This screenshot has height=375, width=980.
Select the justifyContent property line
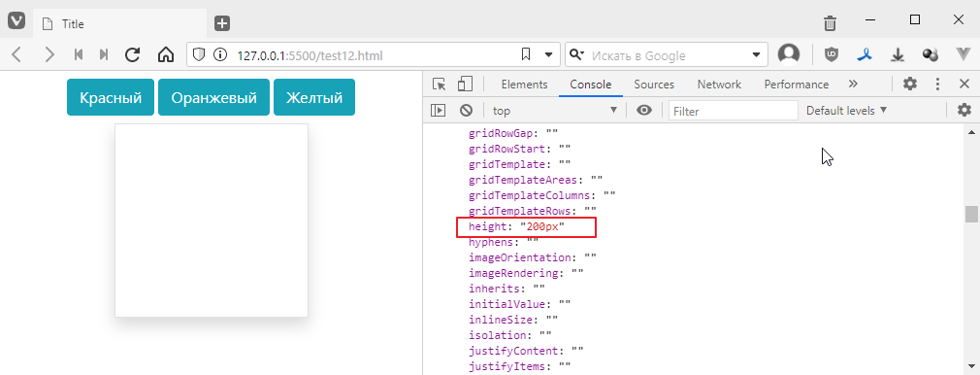(x=526, y=351)
